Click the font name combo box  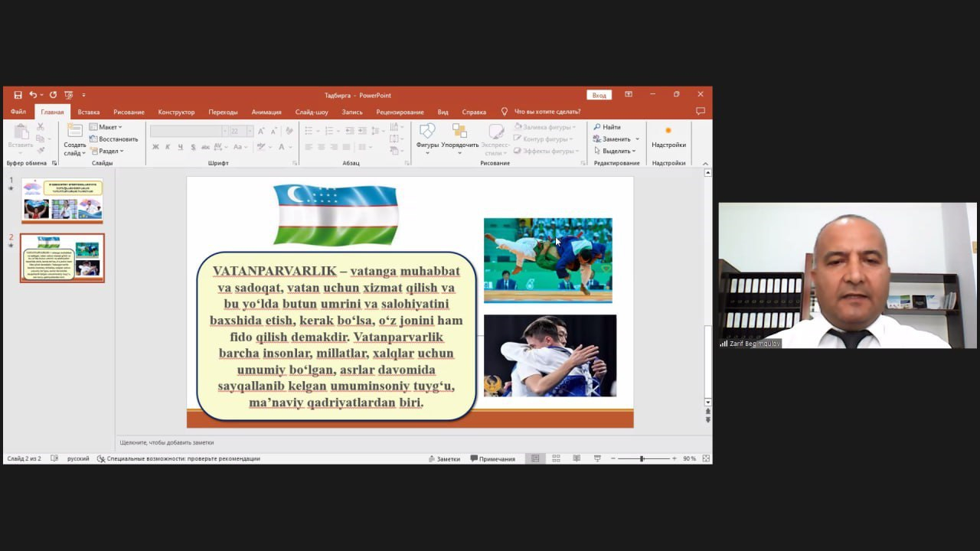[188, 131]
